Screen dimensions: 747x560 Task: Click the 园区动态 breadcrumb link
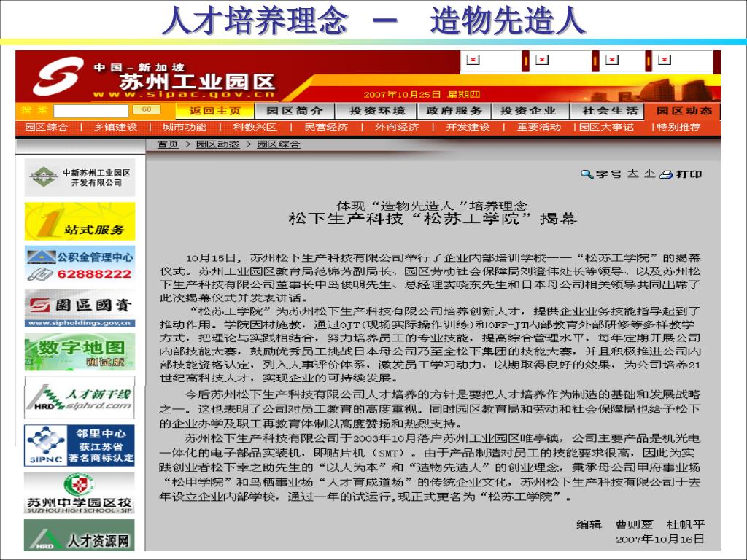point(217,144)
